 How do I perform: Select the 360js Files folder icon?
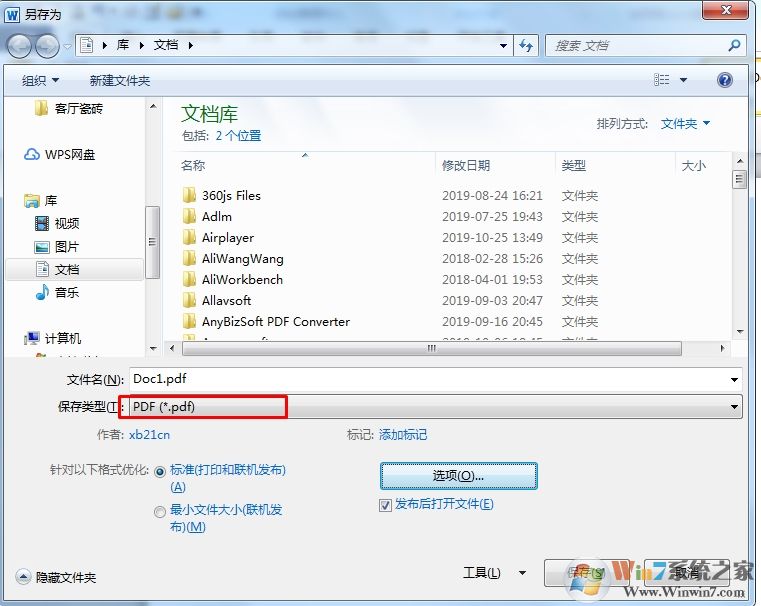[189, 195]
